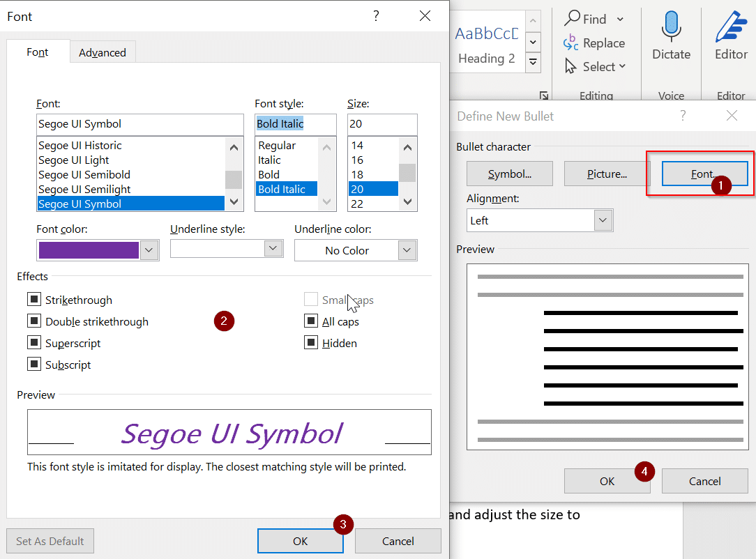Viewport: 756px width, 559px height.
Task: Click the Select cursor icon
Action: [571, 67]
